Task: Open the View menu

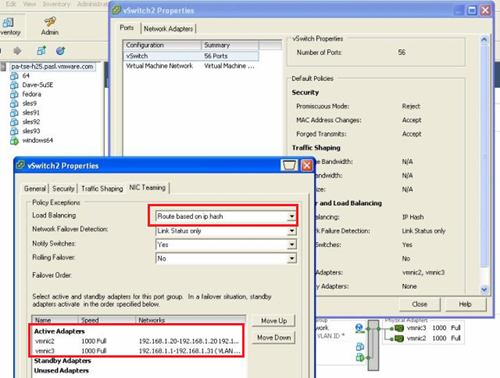Action: pos(29,4)
